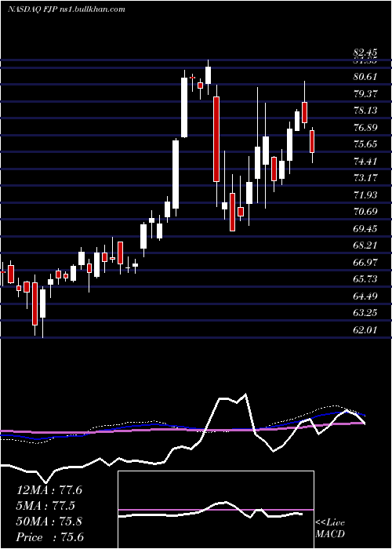
Task: Click the 80.61 price axis label
Action: (365, 77)
